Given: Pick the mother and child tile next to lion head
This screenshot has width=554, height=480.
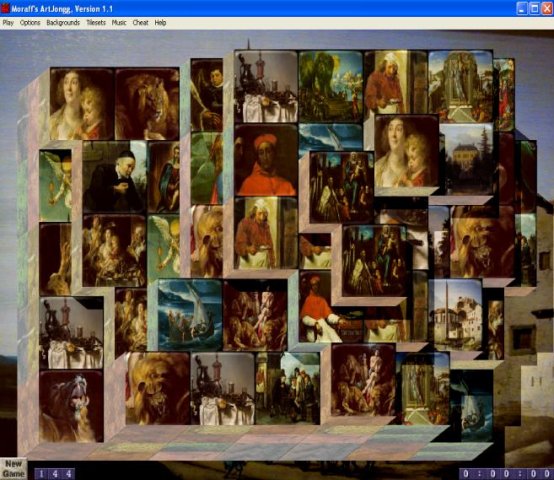Looking at the screenshot, I should (81, 104).
